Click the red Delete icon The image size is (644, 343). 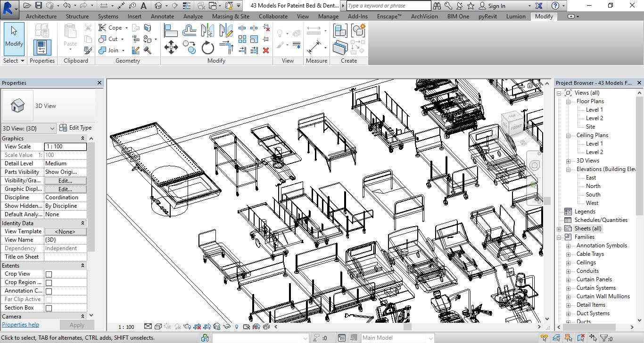pyautogui.click(x=266, y=50)
